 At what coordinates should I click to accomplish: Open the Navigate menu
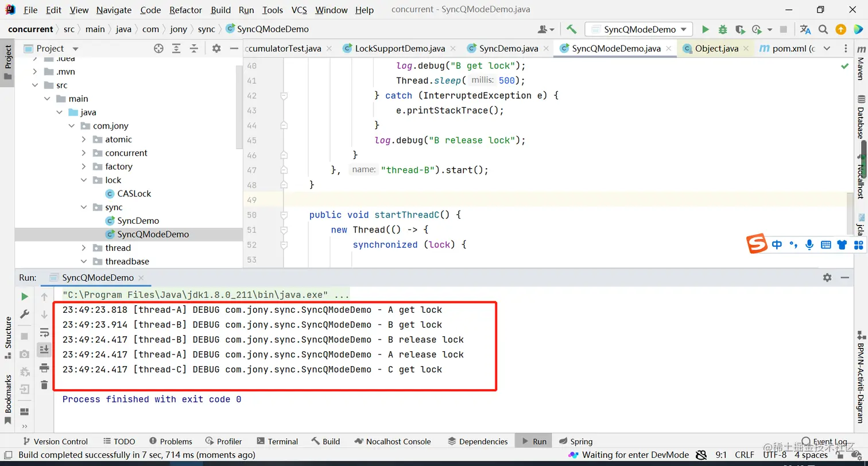pos(114,10)
